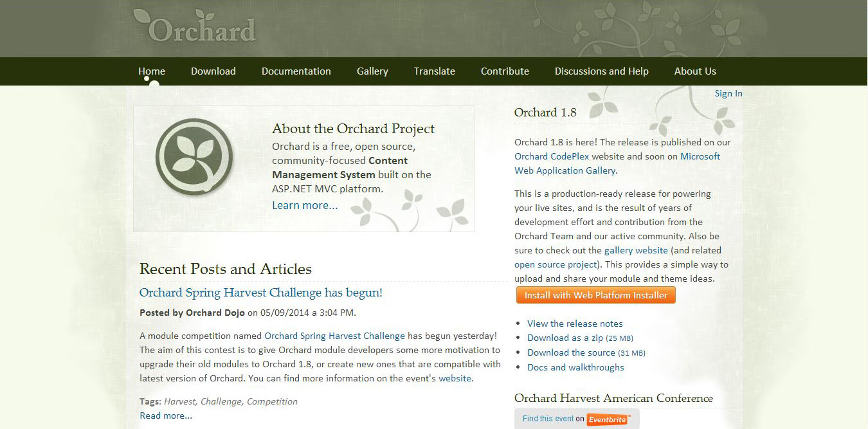Open the Home menu item

click(152, 71)
